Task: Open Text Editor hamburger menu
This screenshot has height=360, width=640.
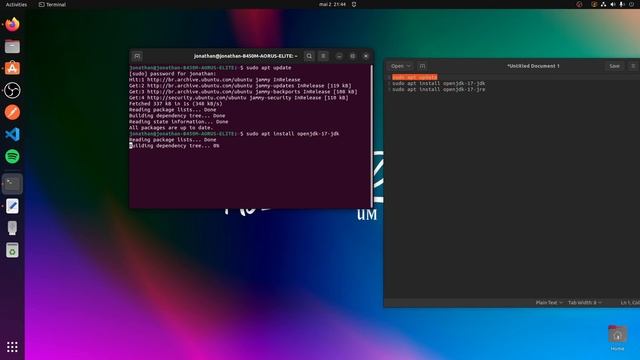Action: coord(633,66)
